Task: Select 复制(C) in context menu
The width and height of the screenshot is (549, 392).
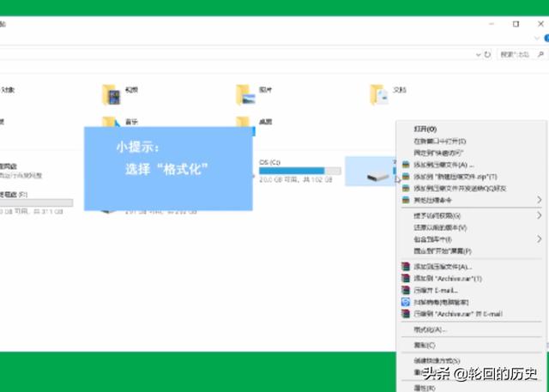Action: (x=425, y=345)
